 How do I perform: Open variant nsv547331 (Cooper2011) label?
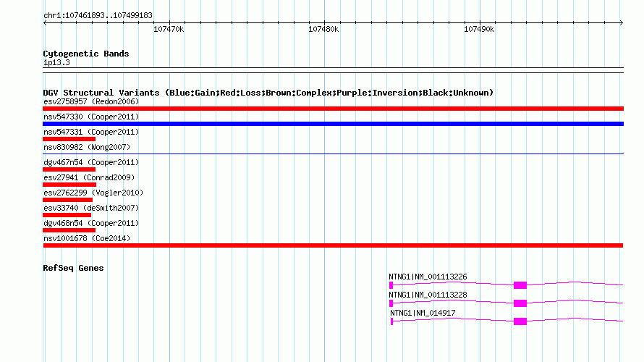click(91, 132)
